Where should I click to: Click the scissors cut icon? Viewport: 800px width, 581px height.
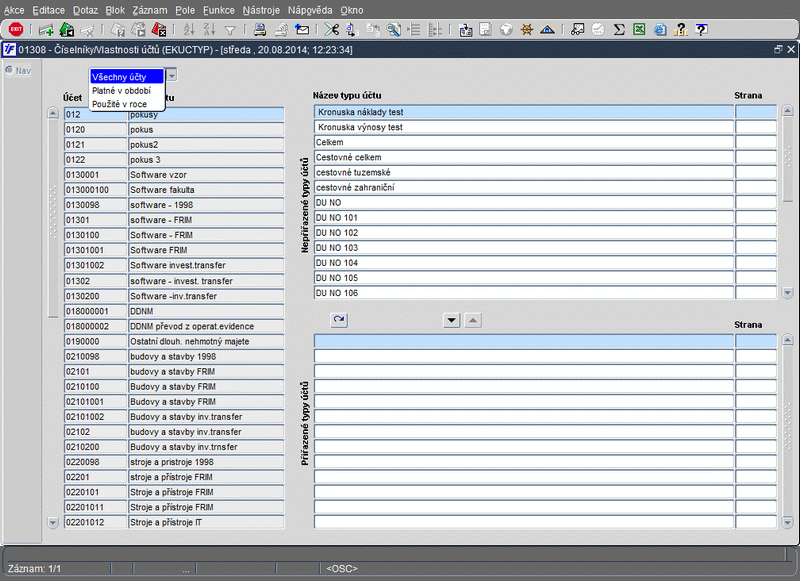coord(333,30)
